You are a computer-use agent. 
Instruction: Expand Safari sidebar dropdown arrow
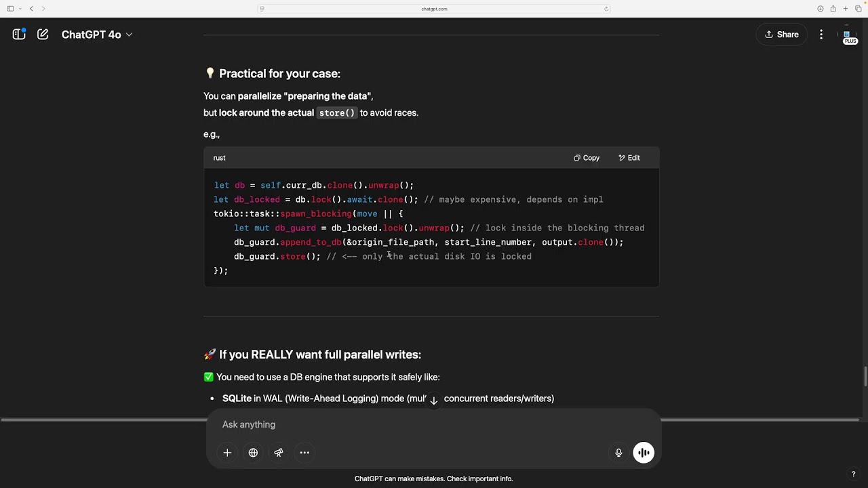click(x=20, y=9)
